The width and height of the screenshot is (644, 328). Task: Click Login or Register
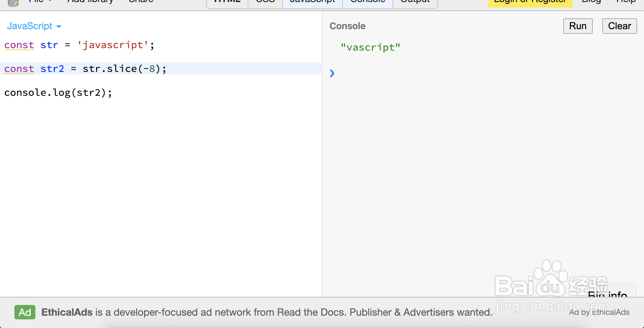[x=530, y=2]
